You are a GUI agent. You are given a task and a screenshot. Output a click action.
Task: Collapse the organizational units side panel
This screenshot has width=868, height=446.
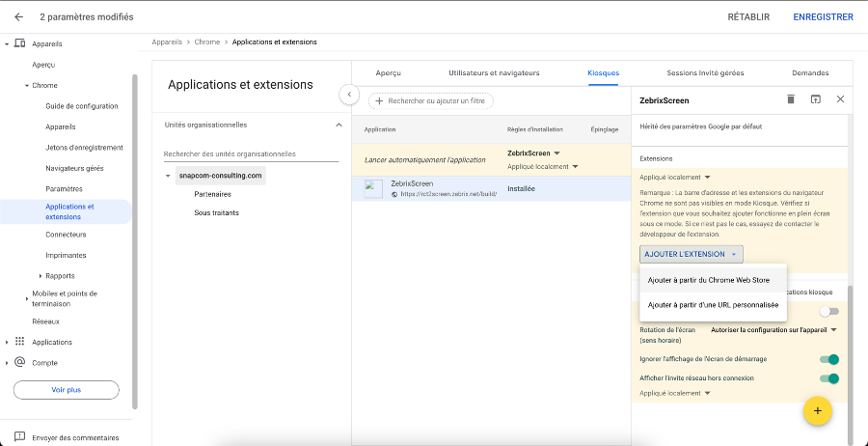349,95
